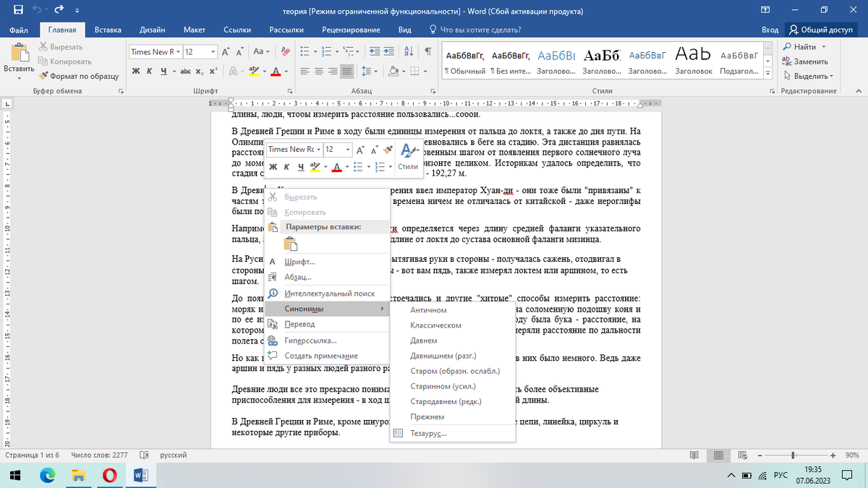Viewport: 868px width, 488px height.
Task: Click paste option icon under Параметры вставки
Action: pyautogui.click(x=291, y=244)
